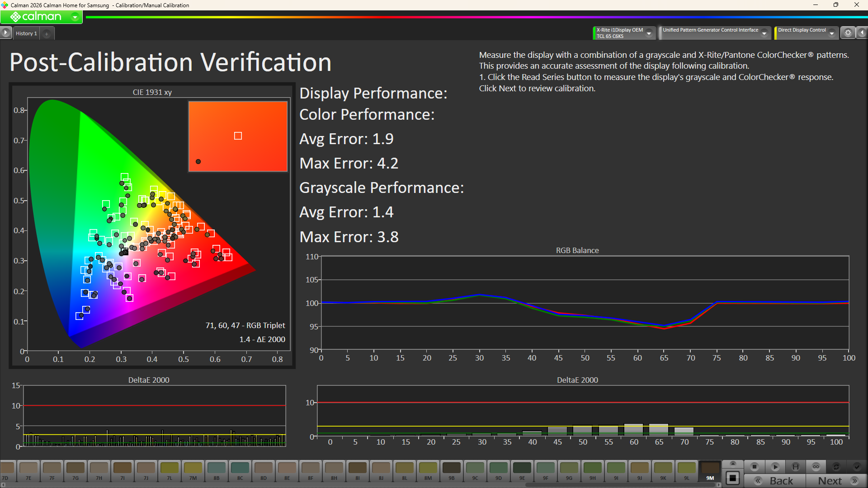Collapse right side panel arrow

[x=862, y=33]
